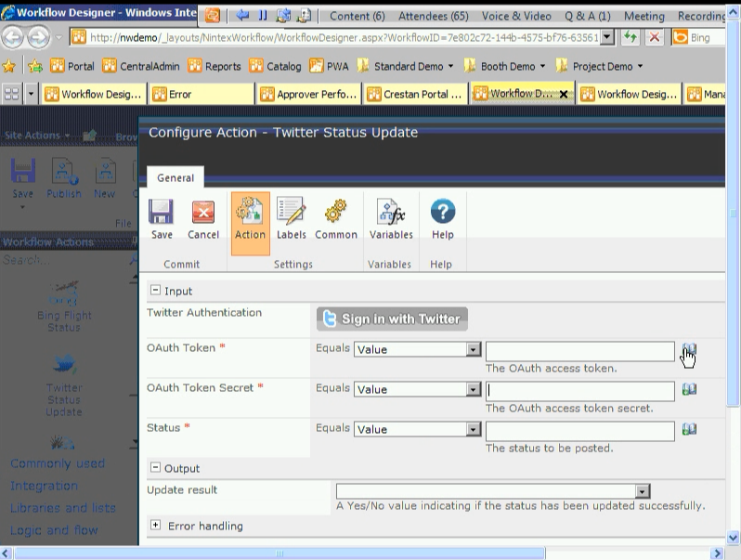Expand the Error handling section

155,526
